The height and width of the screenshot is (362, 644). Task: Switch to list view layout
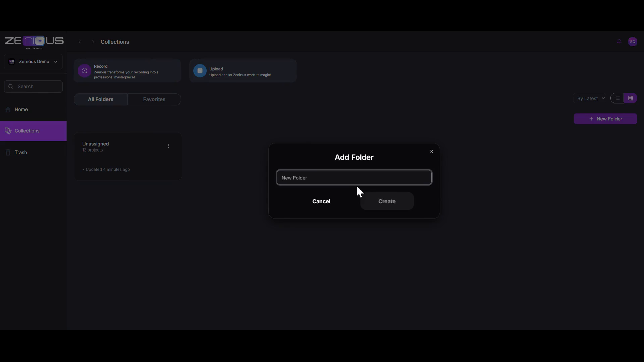point(617,98)
